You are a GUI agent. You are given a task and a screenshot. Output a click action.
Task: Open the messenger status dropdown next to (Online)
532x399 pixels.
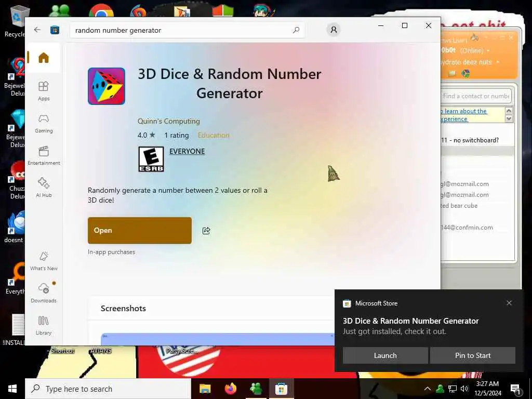pos(488,50)
